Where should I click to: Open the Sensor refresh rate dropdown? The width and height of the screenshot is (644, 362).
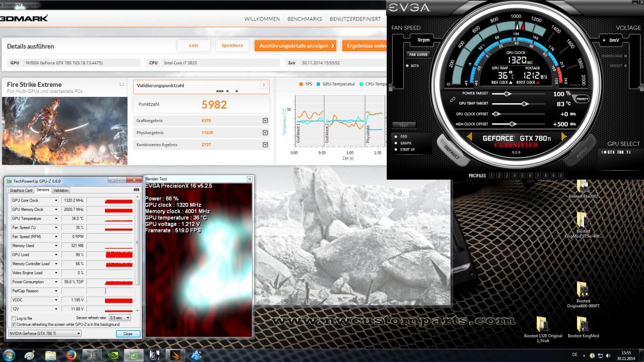coord(120,318)
